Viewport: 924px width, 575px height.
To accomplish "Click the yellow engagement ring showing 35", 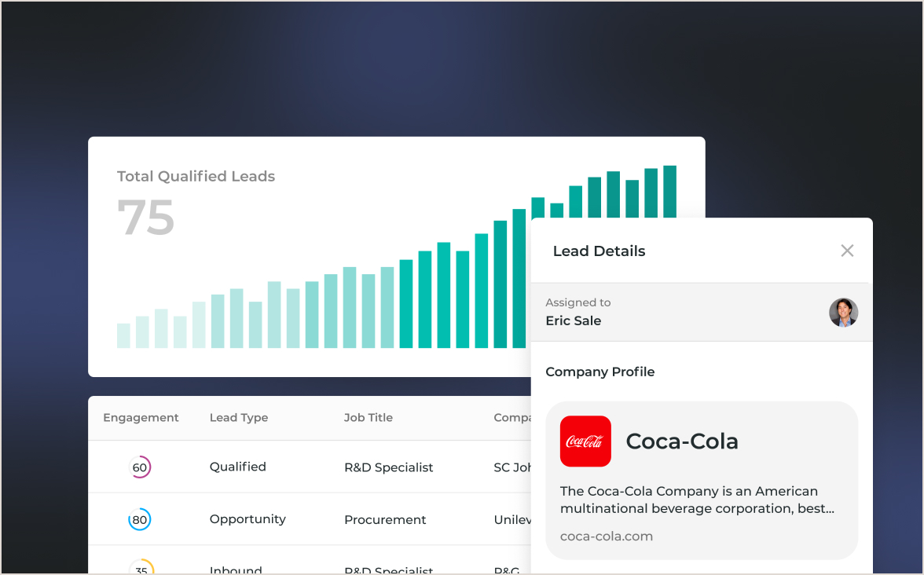I will [140, 569].
